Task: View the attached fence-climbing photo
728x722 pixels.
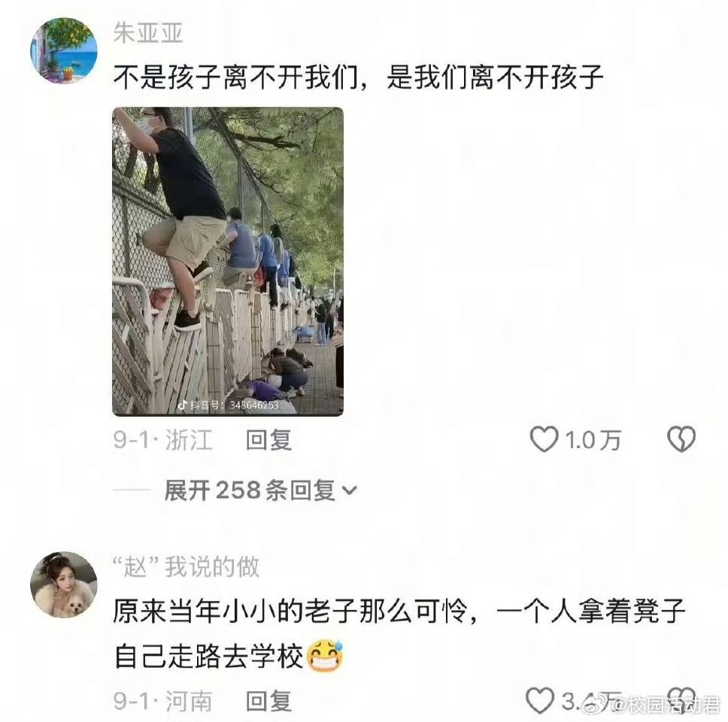Action: pos(228,262)
